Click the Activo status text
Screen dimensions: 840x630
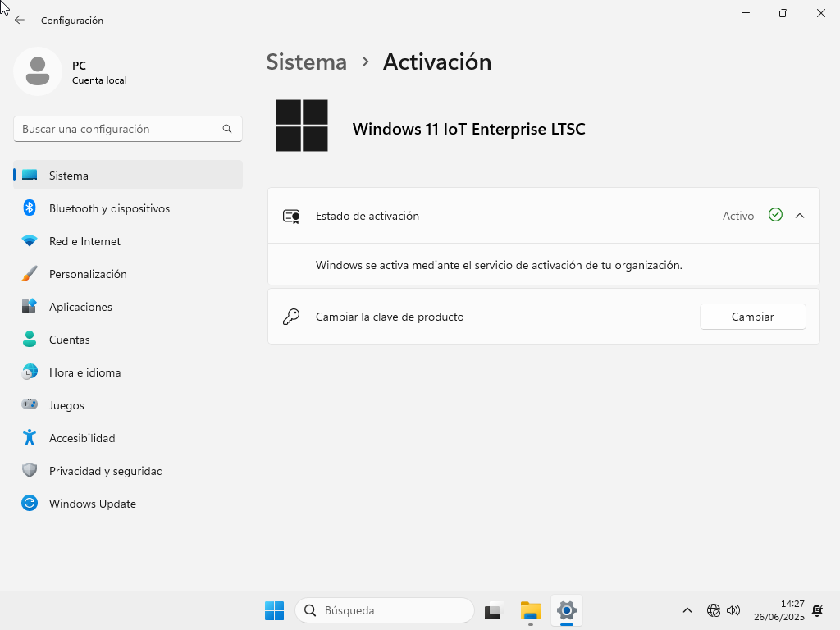click(x=737, y=216)
